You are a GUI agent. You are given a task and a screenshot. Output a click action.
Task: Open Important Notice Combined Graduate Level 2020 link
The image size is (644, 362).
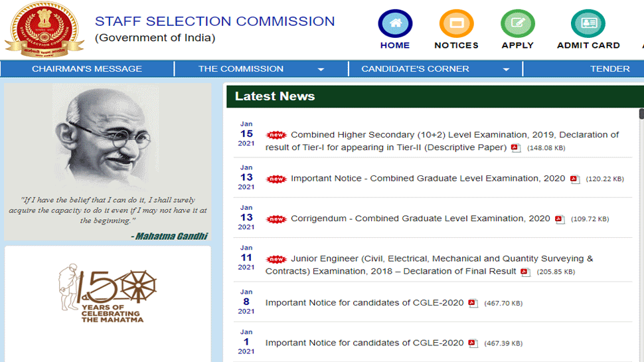tap(428, 178)
